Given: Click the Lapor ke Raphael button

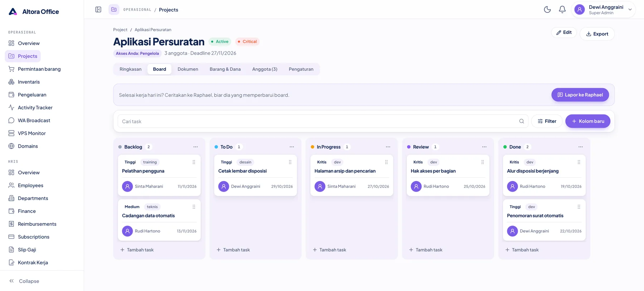Looking at the screenshot, I should pos(580,95).
